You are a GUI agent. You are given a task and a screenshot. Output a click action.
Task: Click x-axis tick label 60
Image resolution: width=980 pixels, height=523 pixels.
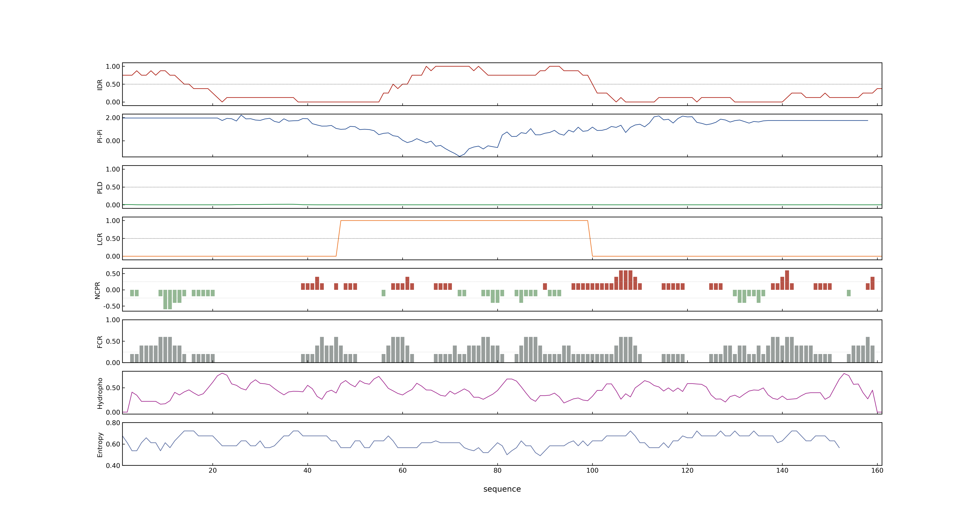pos(403,470)
